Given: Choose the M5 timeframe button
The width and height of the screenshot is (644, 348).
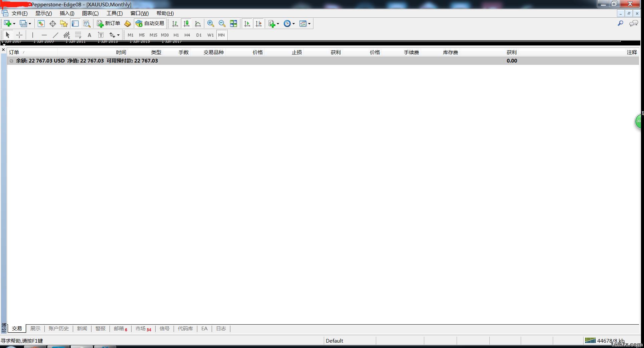Looking at the screenshot, I should tap(142, 35).
